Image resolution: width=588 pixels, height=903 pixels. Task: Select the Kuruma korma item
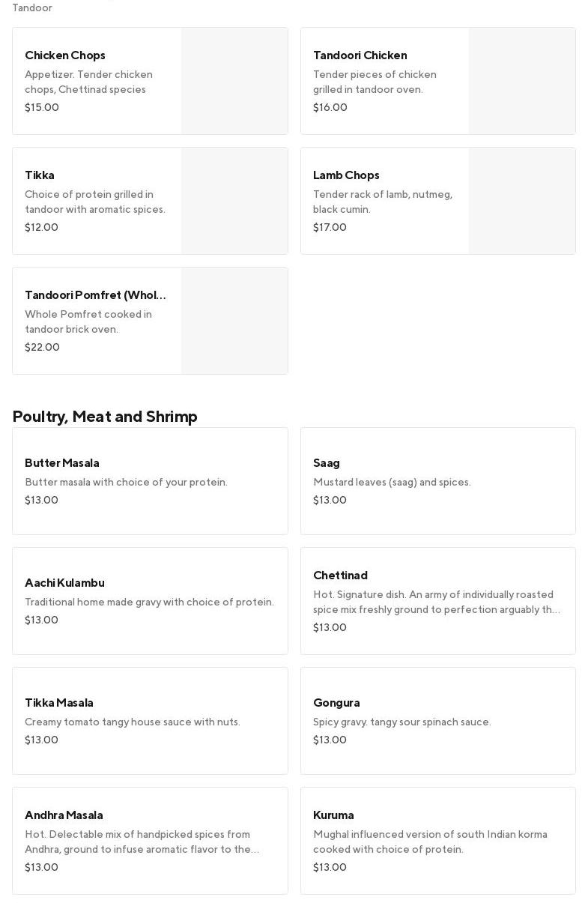click(x=333, y=815)
